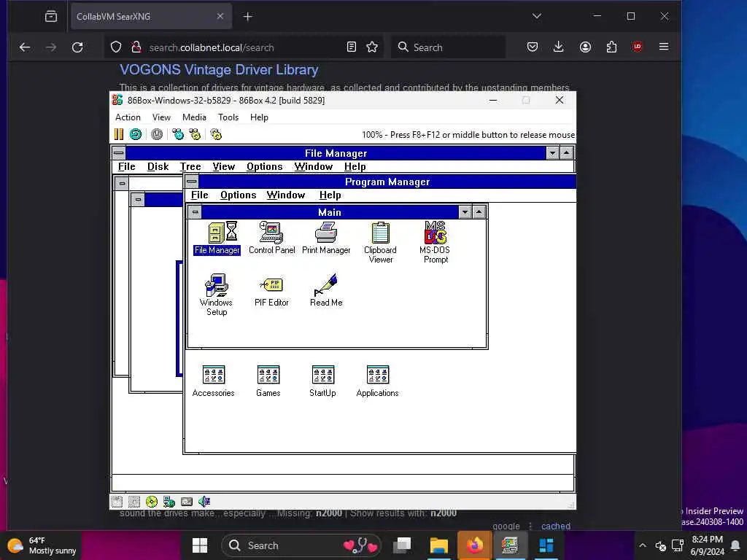Click the CD-ROM disc status icon
The width and height of the screenshot is (747, 560).
tap(152, 502)
